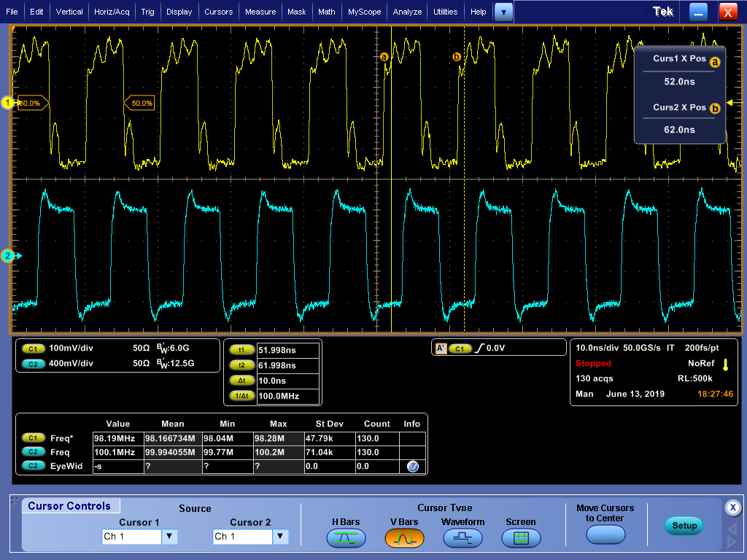Open the Cursor 1 source dropdown arrow
This screenshot has width=747, height=560.
[169, 536]
